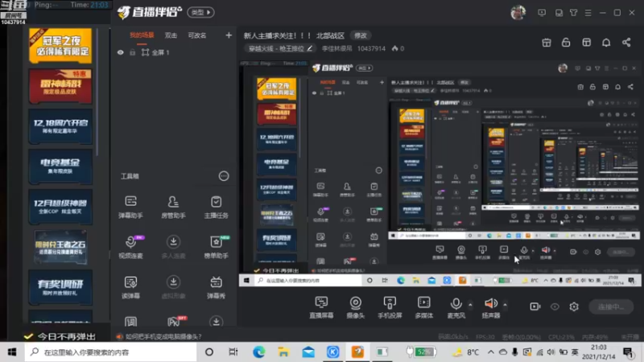Click the Windows search input box
Screen dimensions: 644x362
coord(111,352)
